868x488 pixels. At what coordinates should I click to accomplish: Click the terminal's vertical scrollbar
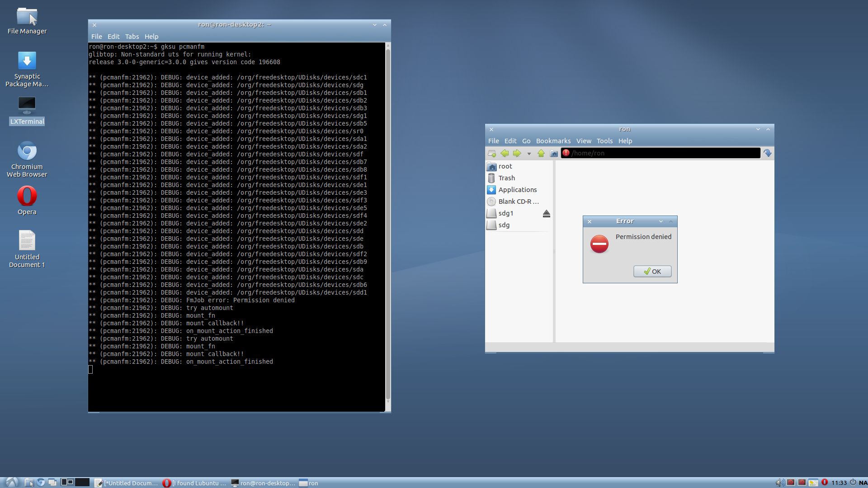pos(387,226)
